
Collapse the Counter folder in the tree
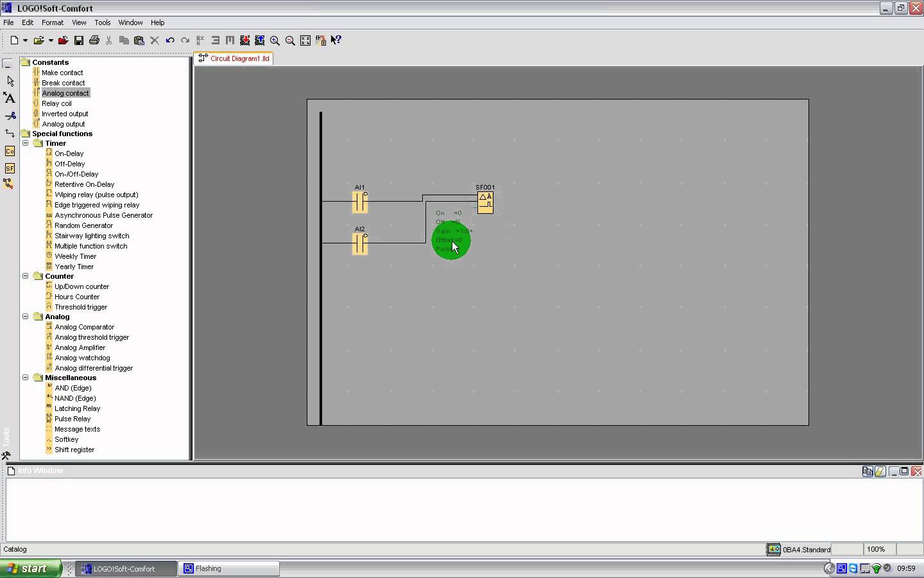coord(26,276)
